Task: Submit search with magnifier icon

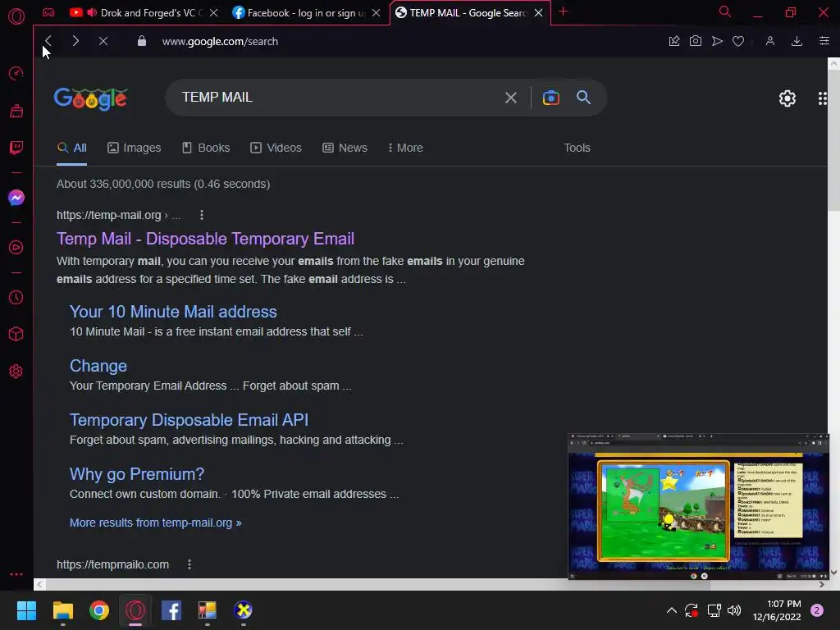Action: (x=583, y=97)
